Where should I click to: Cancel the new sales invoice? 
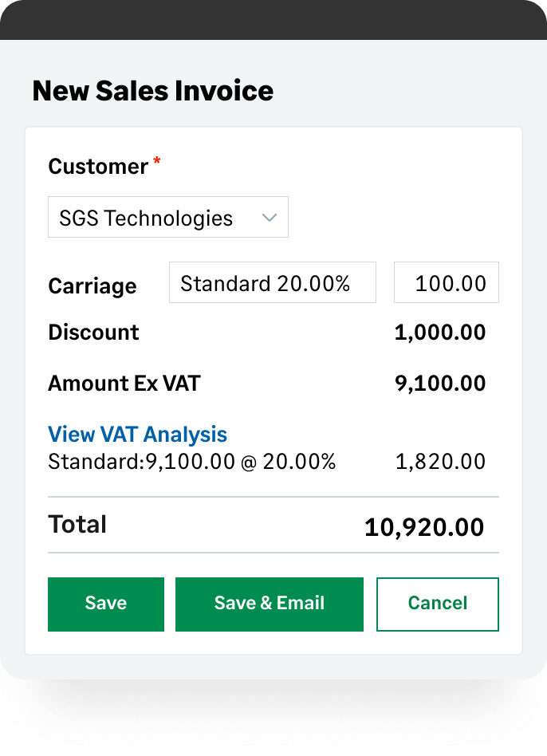[437, 604]
